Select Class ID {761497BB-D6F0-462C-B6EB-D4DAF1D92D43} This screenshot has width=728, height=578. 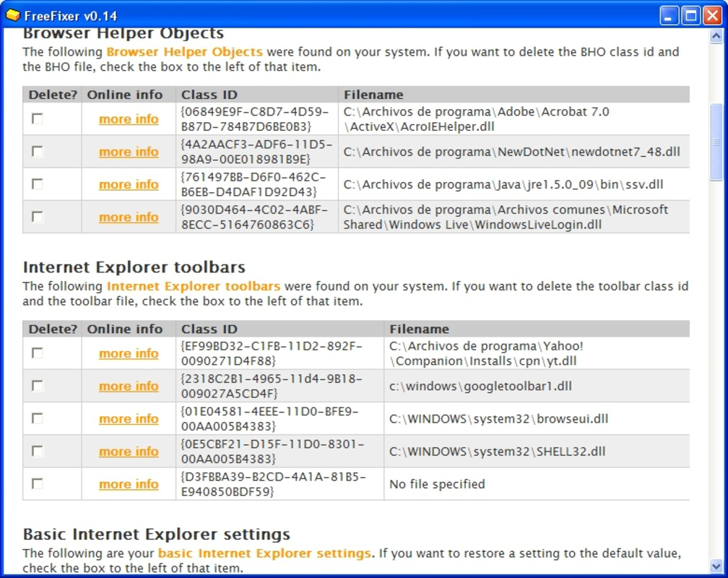(253, 184)
